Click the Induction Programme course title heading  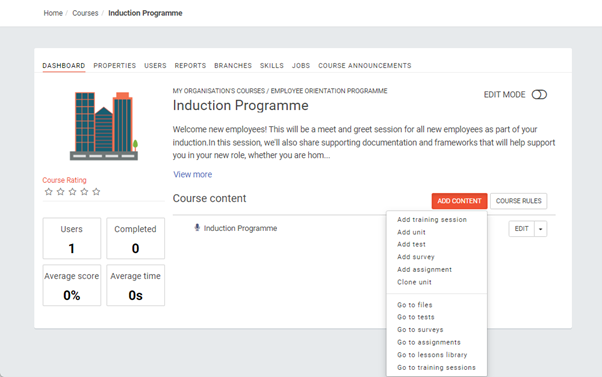240,105
